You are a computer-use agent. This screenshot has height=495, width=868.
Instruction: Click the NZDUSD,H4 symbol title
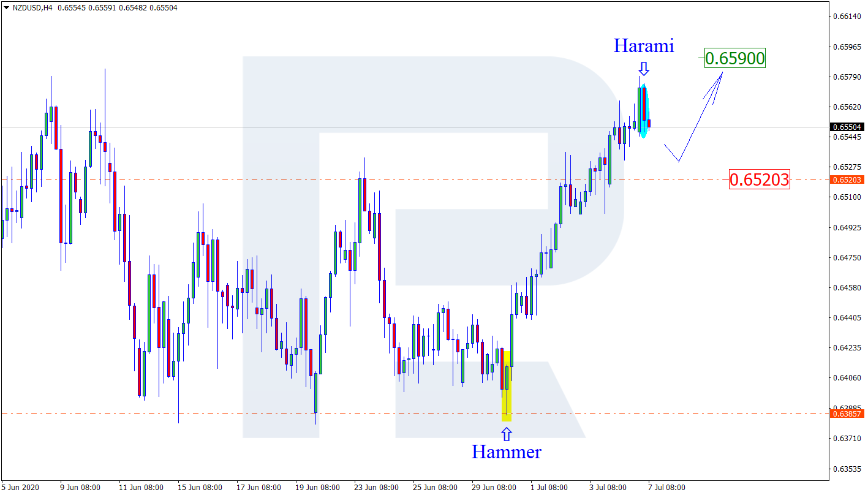pyautogui.click(x=32, y=8)
